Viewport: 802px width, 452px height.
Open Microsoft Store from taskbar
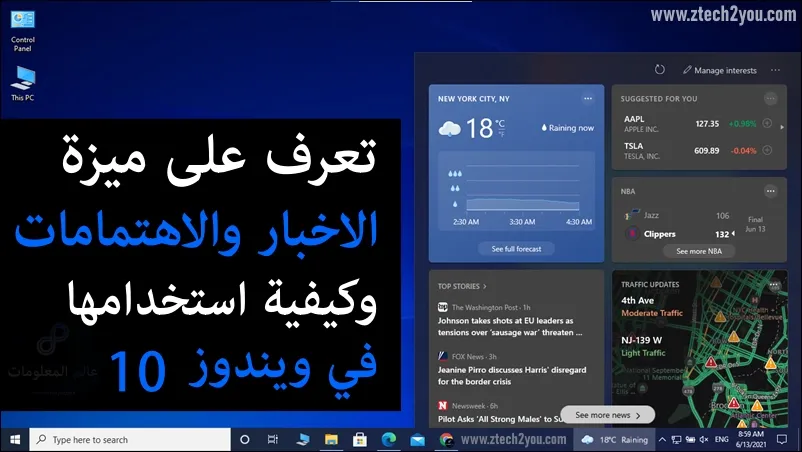click(x=360, y=440)
